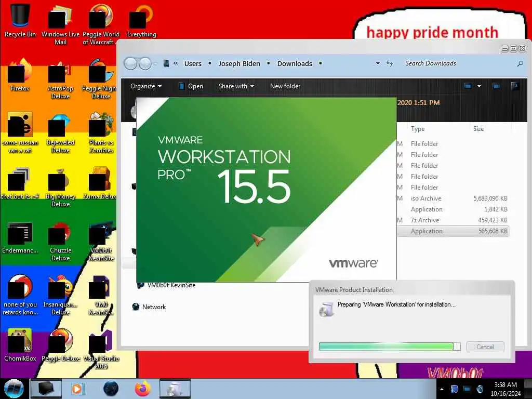This screenshot has width=532, height=399.
Task: Cancel the VMware Product Installation
Action: (485, 347)
